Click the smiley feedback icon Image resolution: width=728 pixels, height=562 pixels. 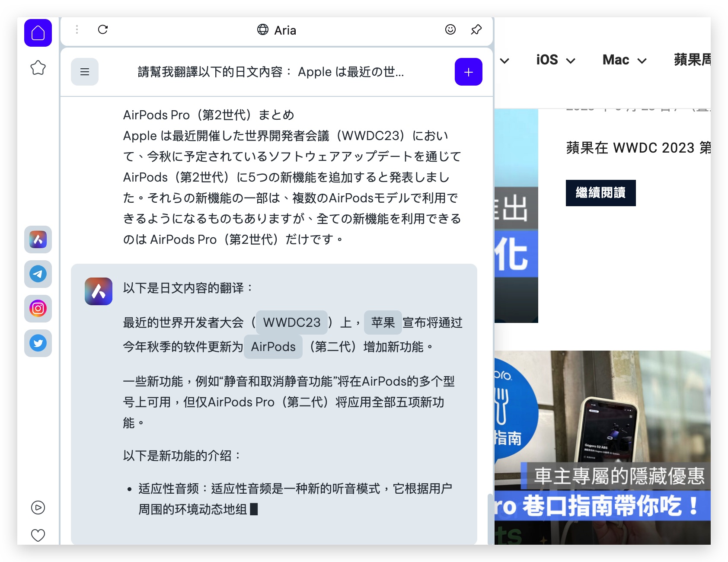[x=450, y=29]
